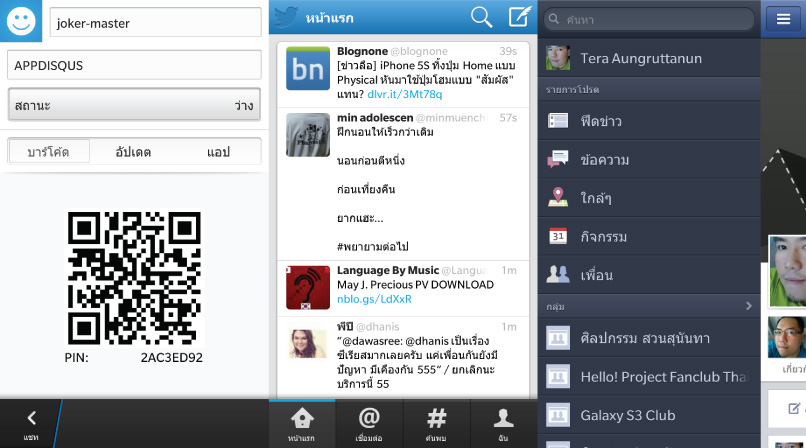Open the Blognone tweet username
Screen dimensions: 806x448
tap(362, 51)
